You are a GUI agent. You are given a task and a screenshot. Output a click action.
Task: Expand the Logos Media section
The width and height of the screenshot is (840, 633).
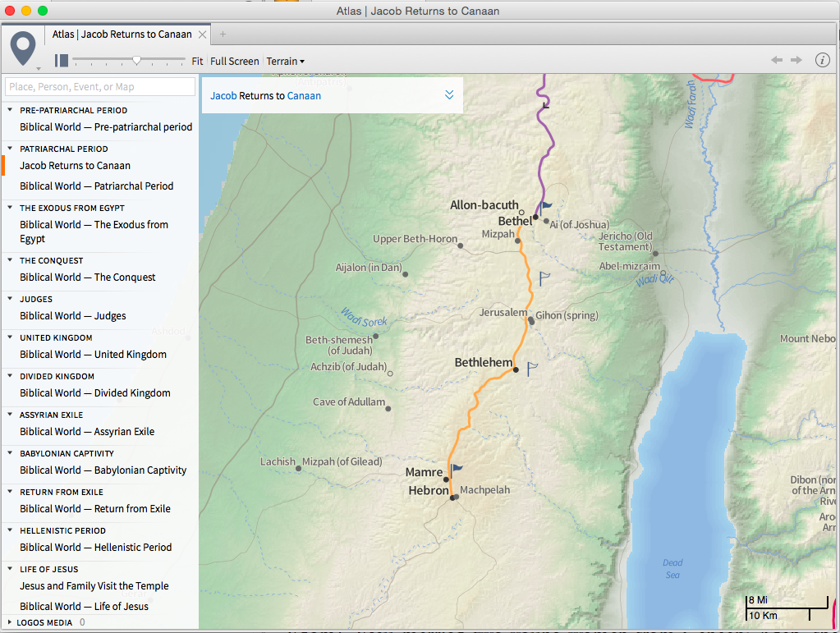9,622
